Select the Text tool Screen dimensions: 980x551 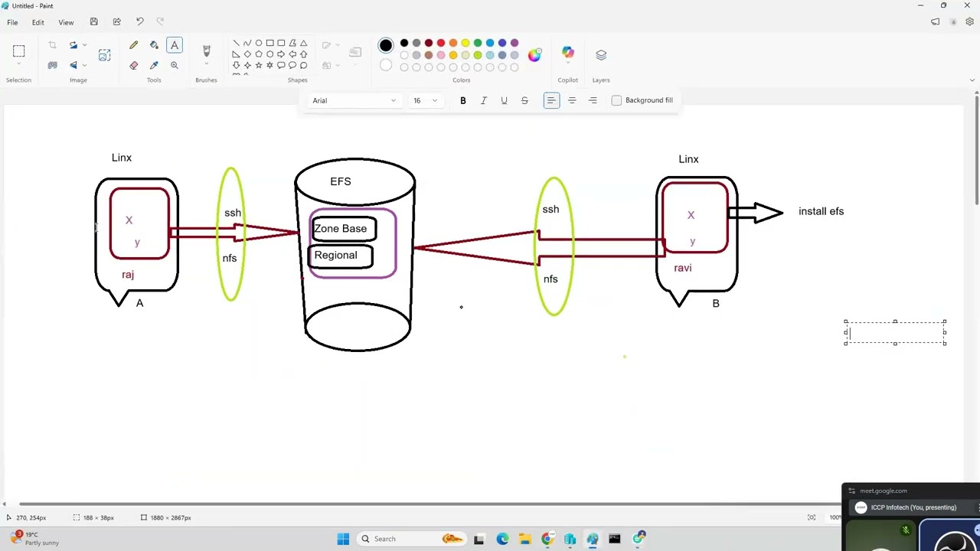[x=175, y=46]
